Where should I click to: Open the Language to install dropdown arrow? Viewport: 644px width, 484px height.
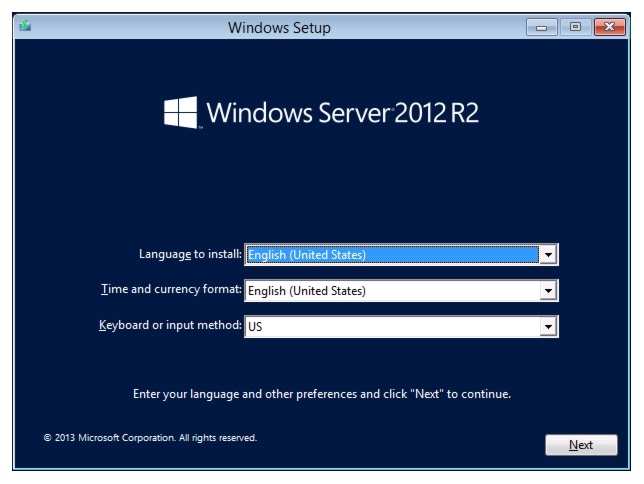[x=548, y=255]
